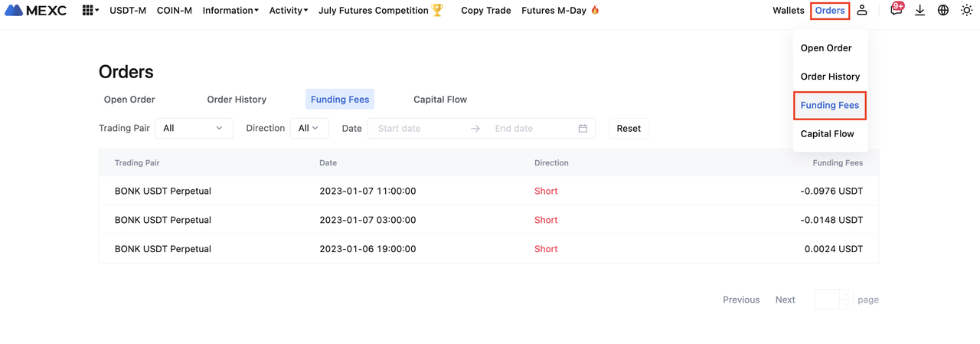Expand the Direction dropdown
Screen dimensions: 980x344
[x=309, y=128]
